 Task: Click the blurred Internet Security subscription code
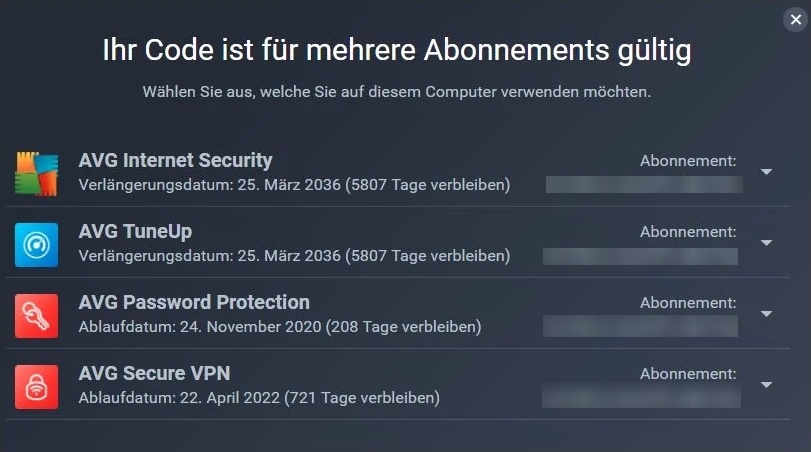(643, 184)
